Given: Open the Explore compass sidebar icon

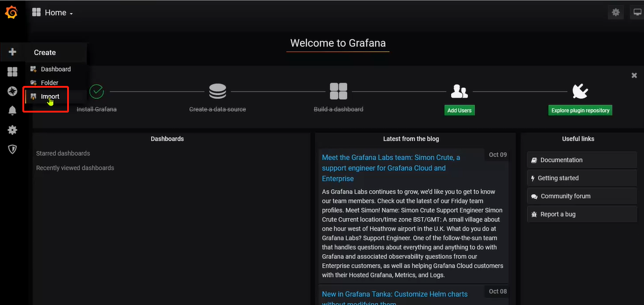Looking at the screenshot, I should [12, 91].
